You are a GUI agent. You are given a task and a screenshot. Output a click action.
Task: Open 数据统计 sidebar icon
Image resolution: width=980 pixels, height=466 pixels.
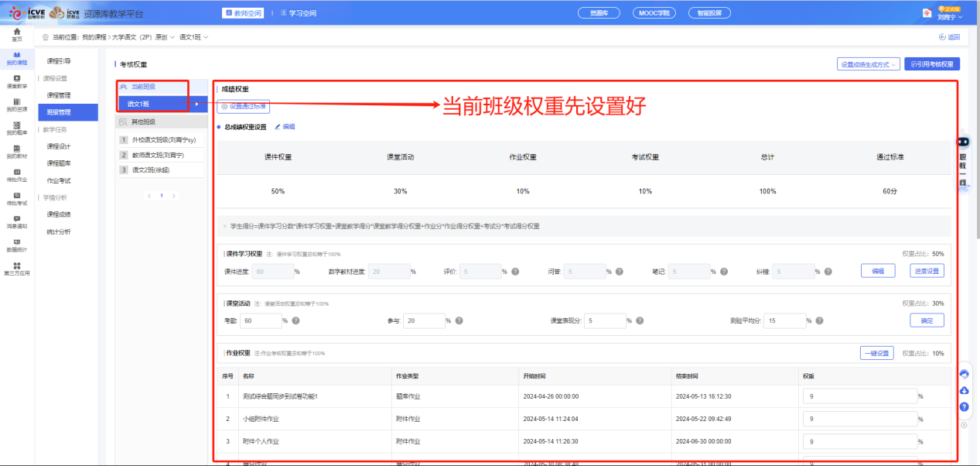pyautogui.click(x=16, y=245)
